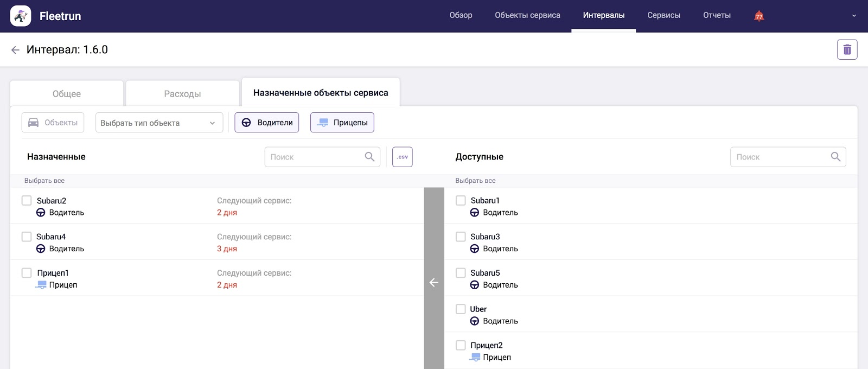
Task: Click the notification badge icon in header
Action: point(759,16)
